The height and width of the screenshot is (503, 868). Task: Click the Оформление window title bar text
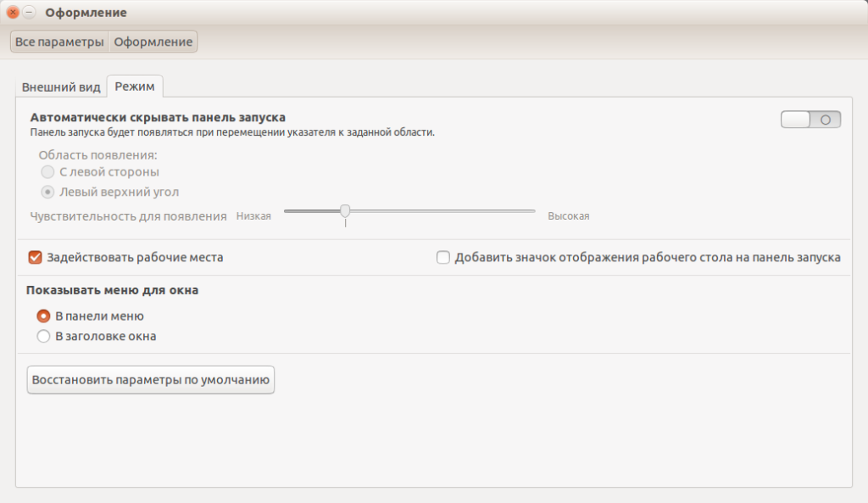tap(86, 13)
